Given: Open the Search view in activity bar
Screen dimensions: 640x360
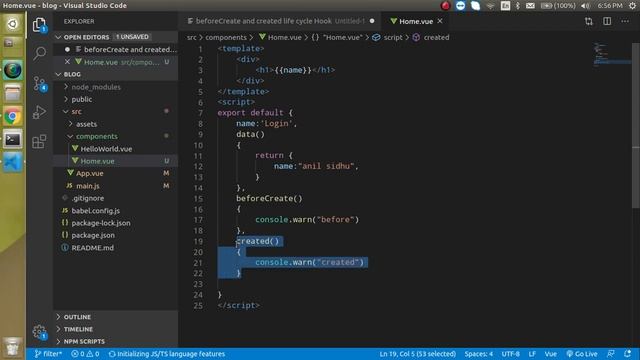Looking at the screenshot, I should pos(39,53).
